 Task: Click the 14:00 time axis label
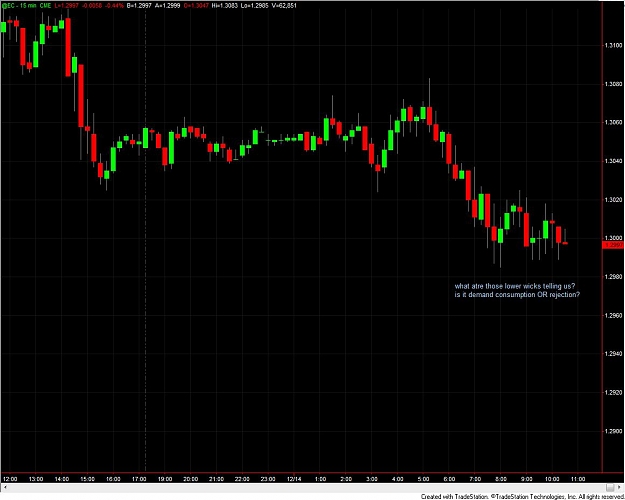(61, 479)
